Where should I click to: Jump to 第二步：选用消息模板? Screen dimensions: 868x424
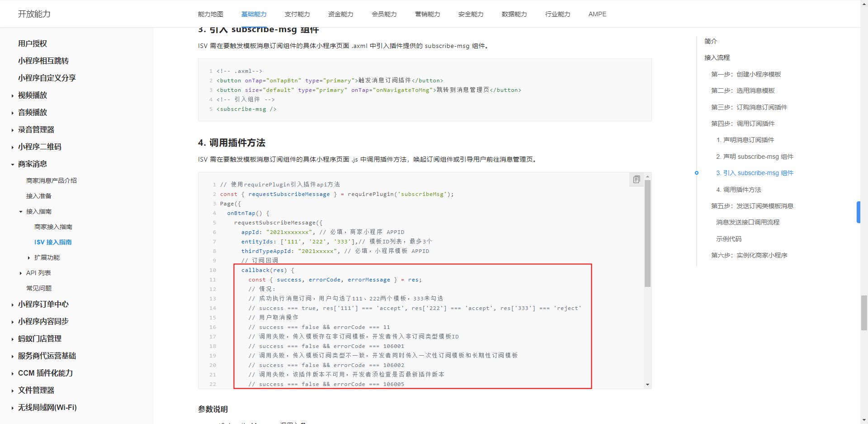point(743,91)
